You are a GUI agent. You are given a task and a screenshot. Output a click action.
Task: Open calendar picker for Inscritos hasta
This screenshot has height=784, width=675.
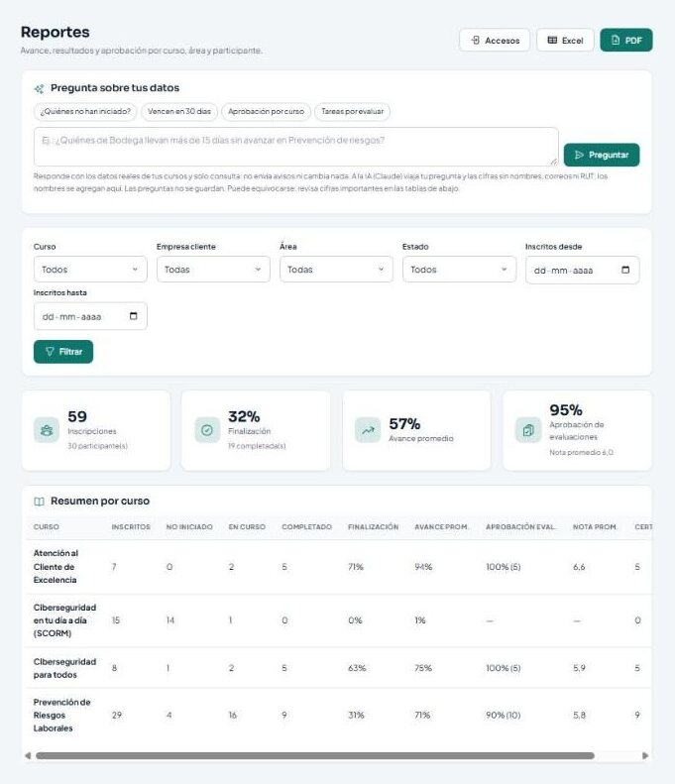133,316
